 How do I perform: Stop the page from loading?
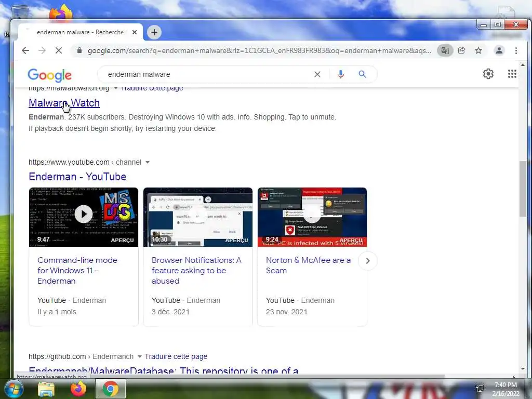(x=59, y=50)
